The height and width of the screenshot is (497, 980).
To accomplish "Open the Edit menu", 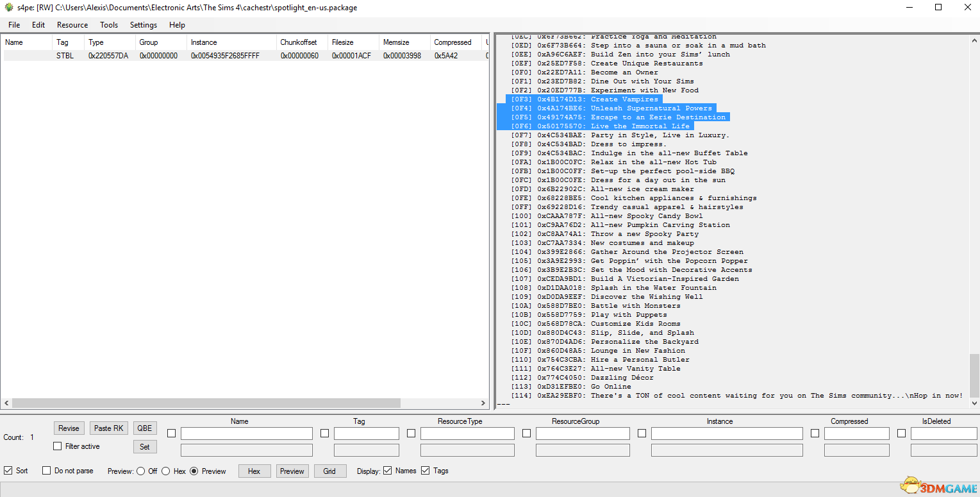I will [38, 25].
